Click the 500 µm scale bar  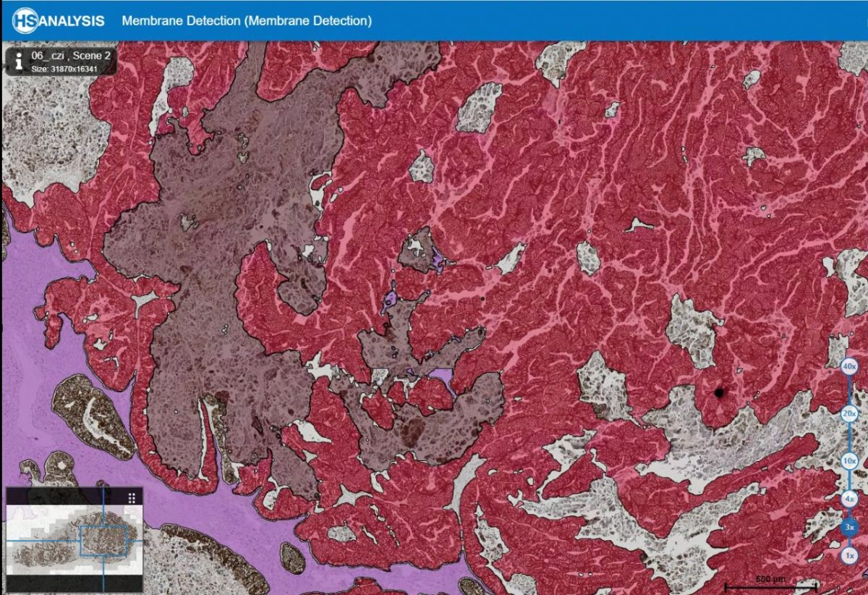pyautogui.click(x=770, y=582)
